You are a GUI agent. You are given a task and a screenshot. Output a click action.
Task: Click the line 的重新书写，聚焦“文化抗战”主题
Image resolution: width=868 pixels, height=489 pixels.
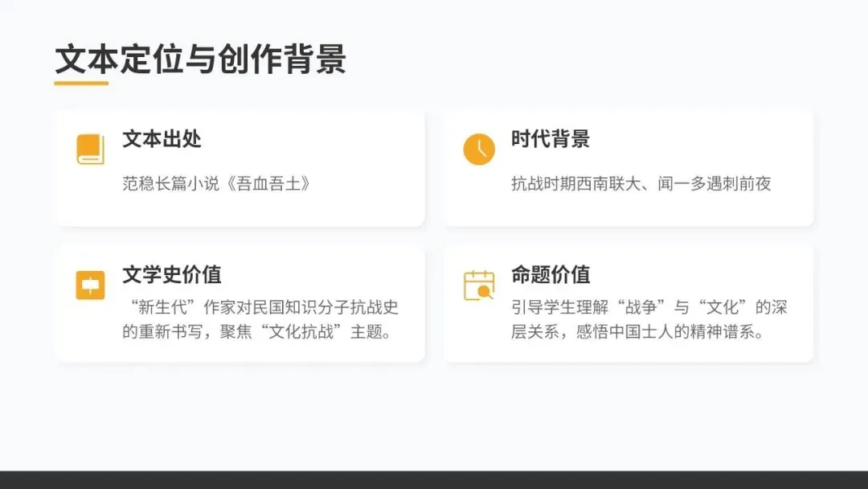point(258,331)
